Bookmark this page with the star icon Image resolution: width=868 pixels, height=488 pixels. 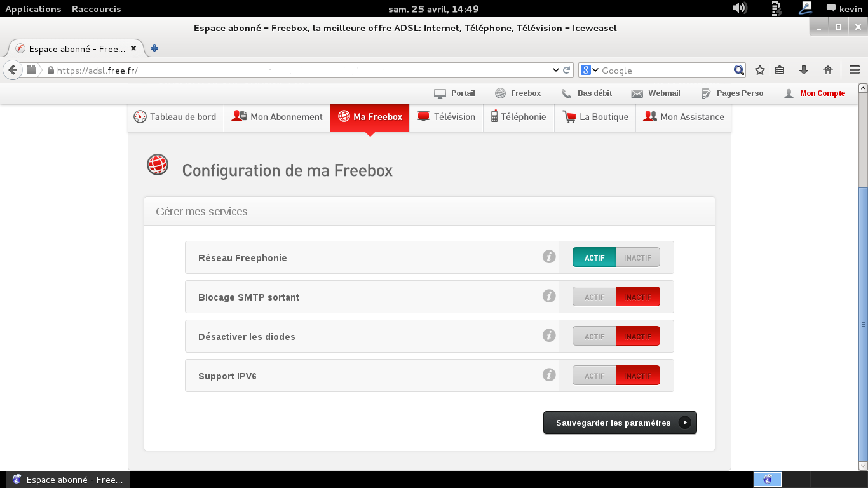click(759, 70)
